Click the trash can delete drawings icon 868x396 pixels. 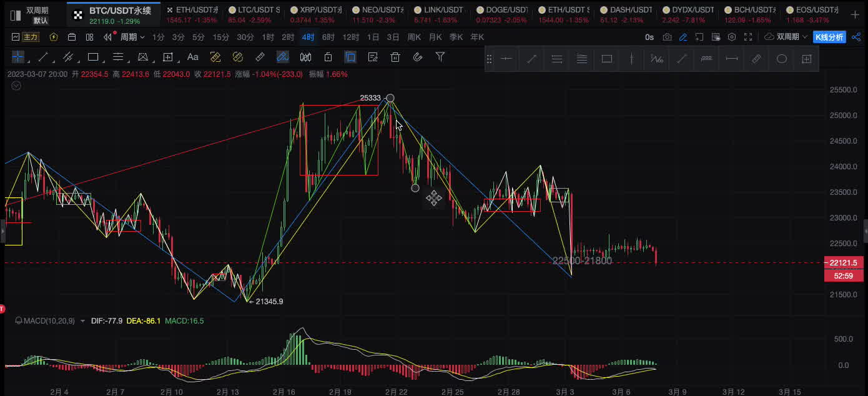coord(395,57)
